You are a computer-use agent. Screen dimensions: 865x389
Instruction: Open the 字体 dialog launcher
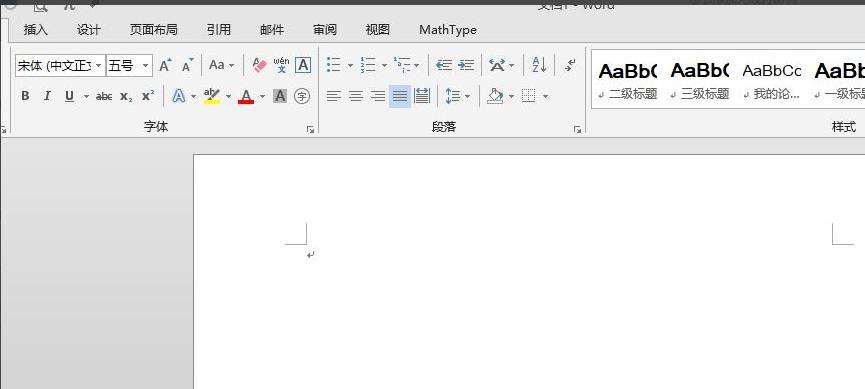coord(311,130)
